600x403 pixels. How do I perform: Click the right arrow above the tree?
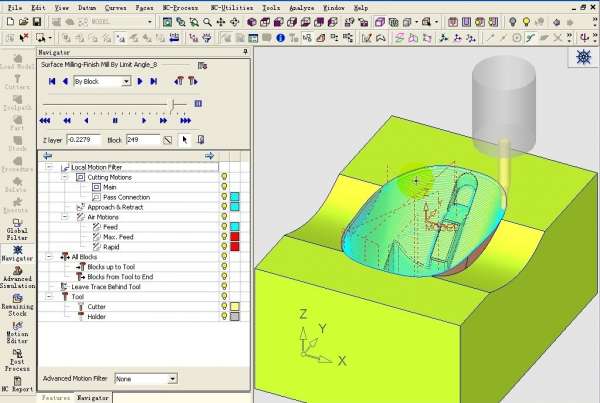[209, 156]
